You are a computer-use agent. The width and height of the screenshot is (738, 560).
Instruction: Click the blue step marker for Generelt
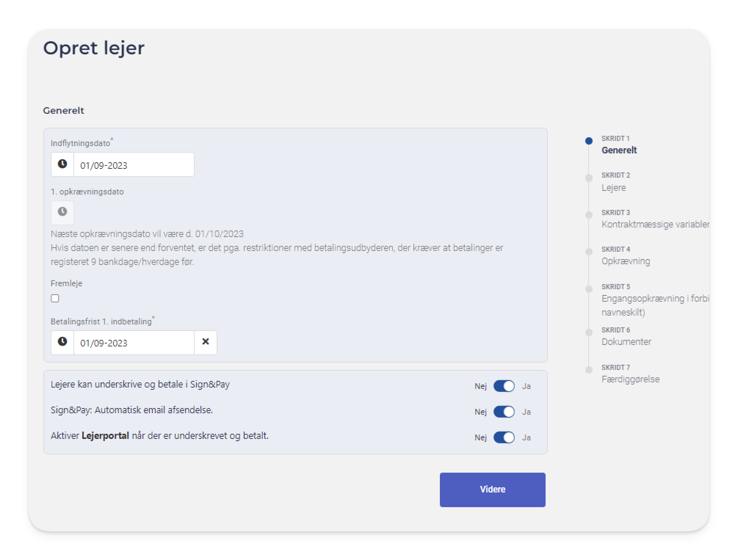[x=589, y=141]
